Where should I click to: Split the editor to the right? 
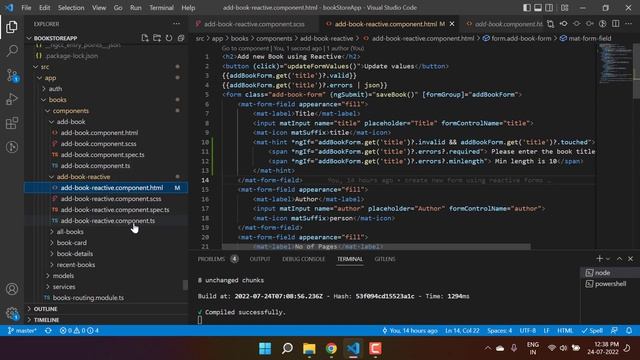tap(616, 24)
